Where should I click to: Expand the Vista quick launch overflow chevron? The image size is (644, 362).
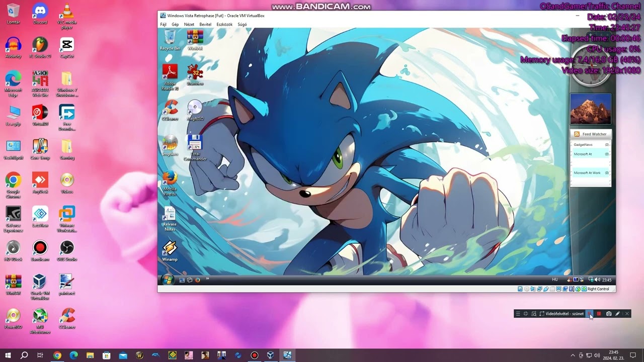click(207, 279)
